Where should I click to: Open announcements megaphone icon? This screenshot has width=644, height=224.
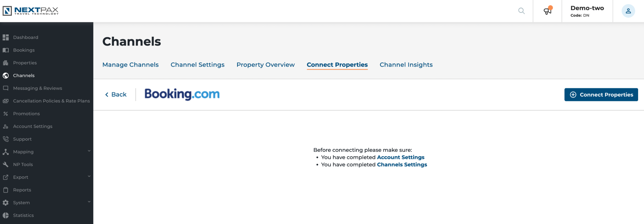tap(548, 11)
